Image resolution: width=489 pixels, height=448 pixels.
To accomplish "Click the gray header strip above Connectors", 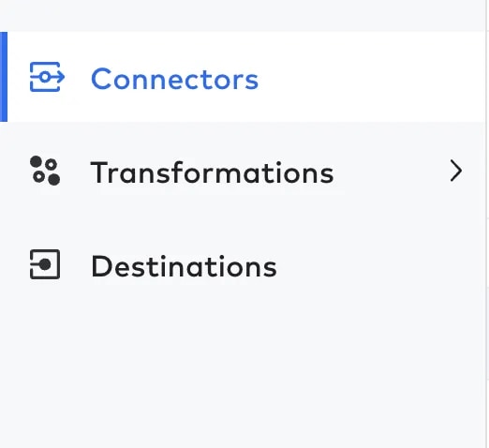I will tap(243, 16).
